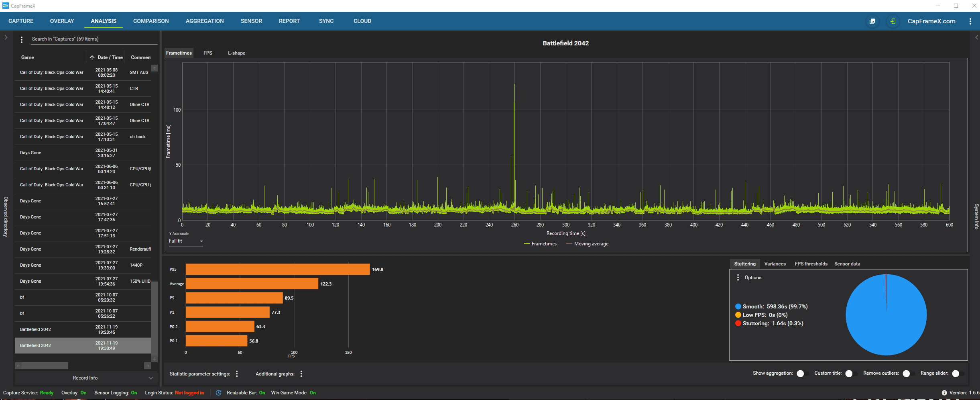Open the CapFrameX.com link
This screenshot has width=980, height=400.
931,21
